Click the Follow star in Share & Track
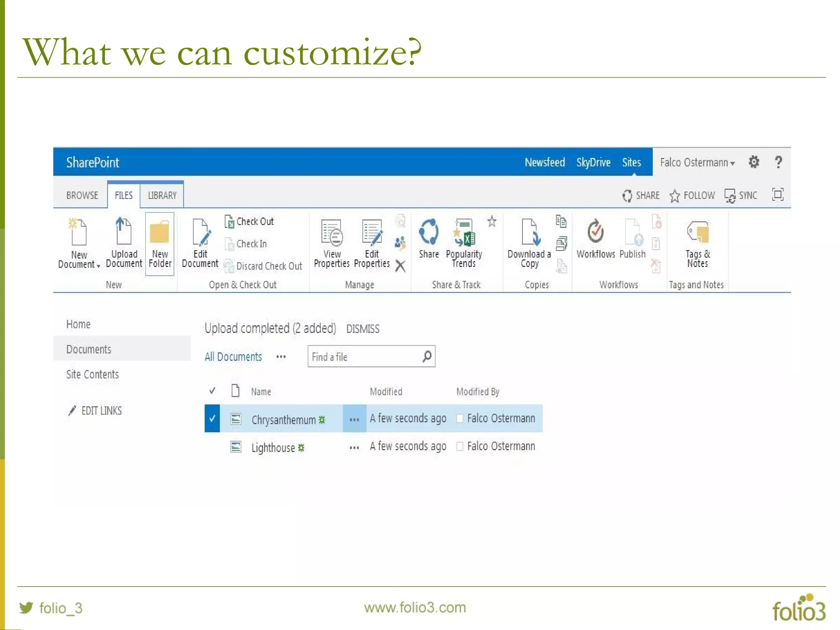840x630 pixels. [x=492, y=221]
